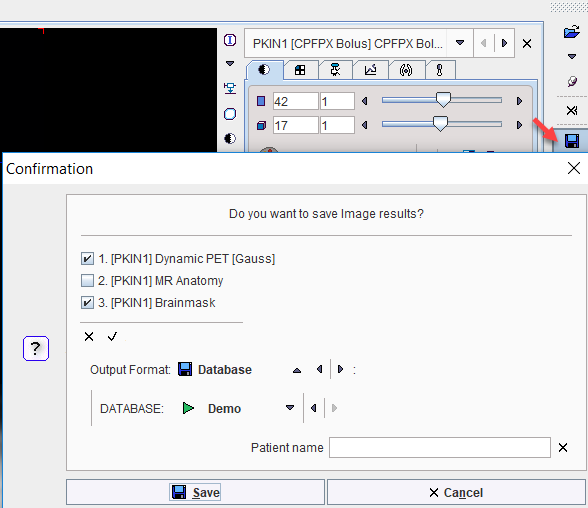Uncheck the Brainmask checkbox

(87, 303)
